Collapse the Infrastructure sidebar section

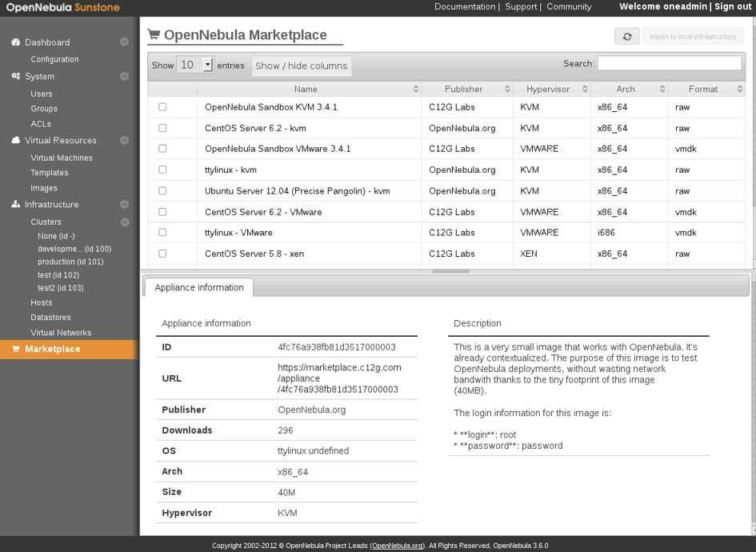[124, 205]
